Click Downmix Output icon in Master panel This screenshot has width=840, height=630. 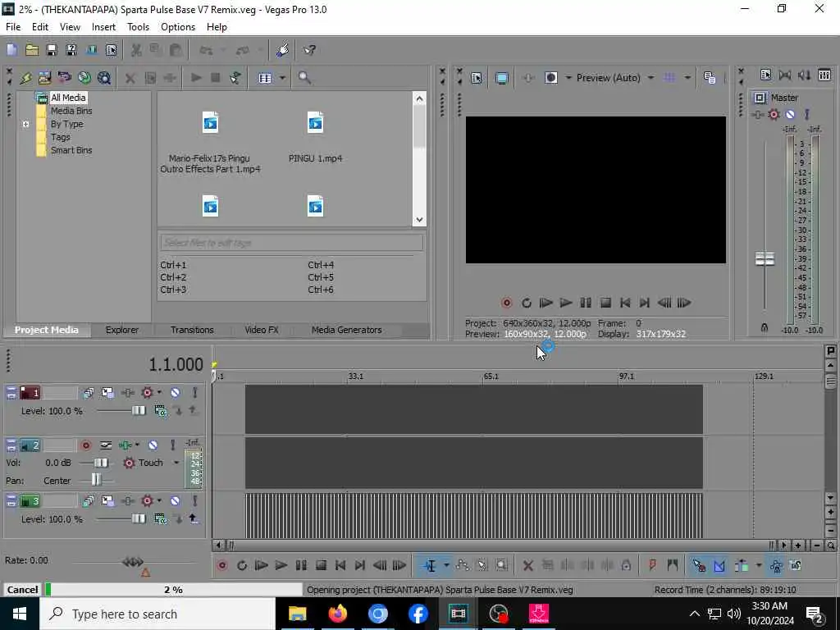click(x=784, y=75)
